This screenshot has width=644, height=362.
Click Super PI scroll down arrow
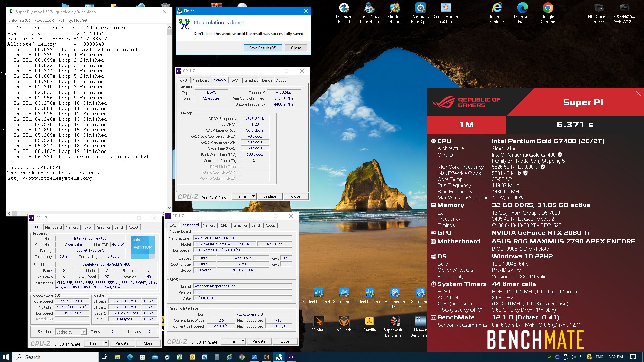pos(169,208)
